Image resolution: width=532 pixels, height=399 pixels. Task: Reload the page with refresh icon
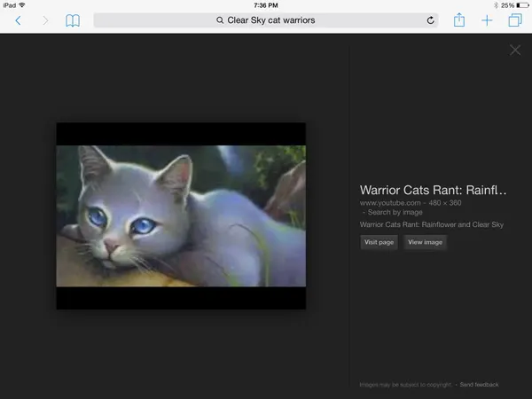[431, 20]
